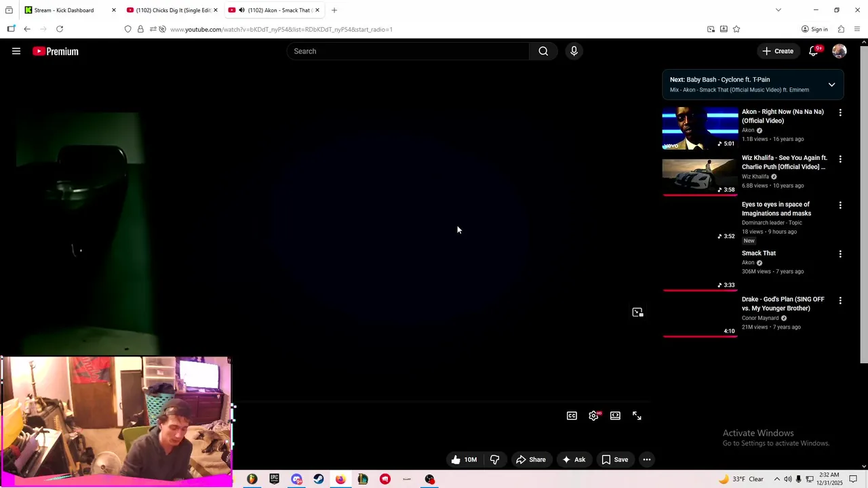Like the video with 10M likes
The width and height of the screenshot is (868, 488).
point(465,460)
